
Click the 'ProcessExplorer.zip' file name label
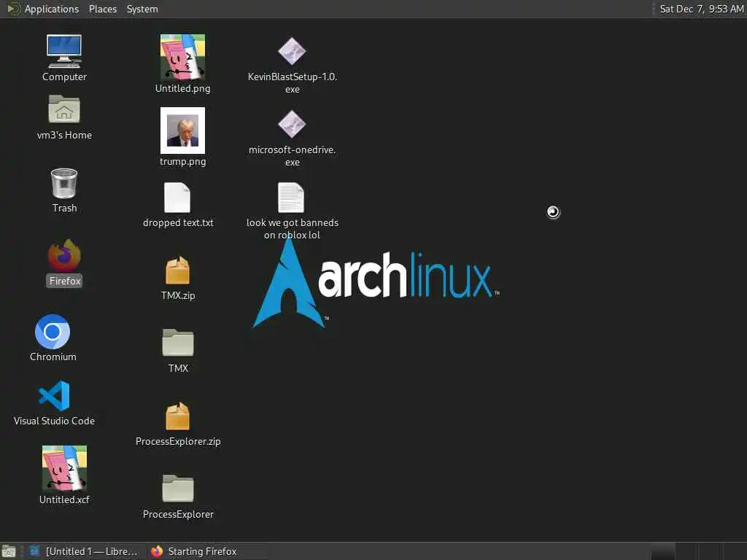[178, 441]
